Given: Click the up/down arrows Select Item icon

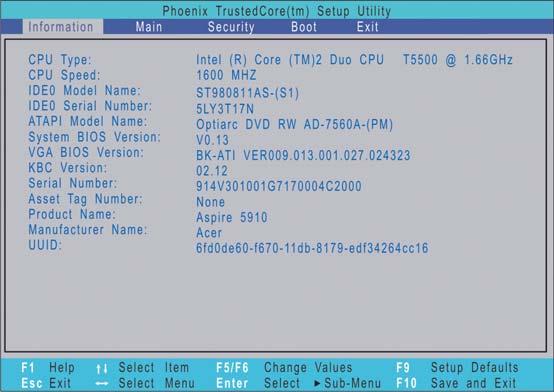Looking at the screenshot, I should tap(102, 369).
